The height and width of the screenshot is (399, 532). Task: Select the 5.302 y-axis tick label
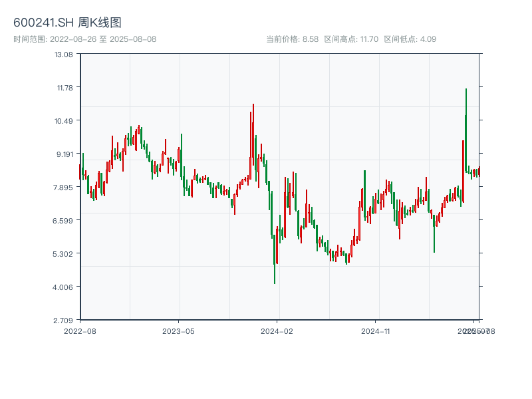(64, 253)
